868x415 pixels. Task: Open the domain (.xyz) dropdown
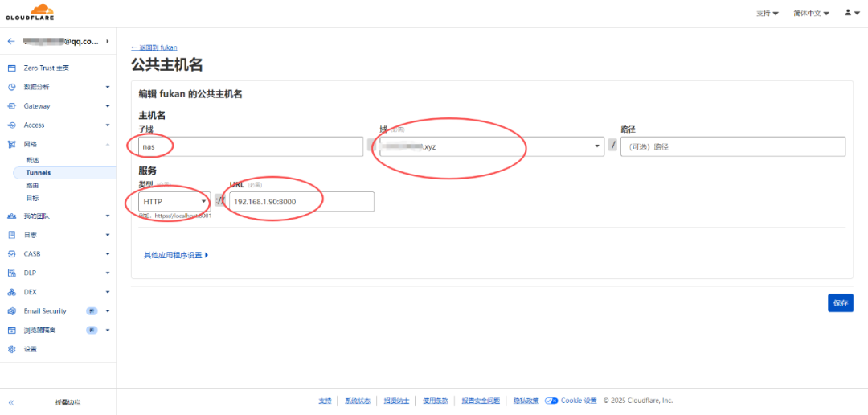pyautogui.click(x=492, y=147)
